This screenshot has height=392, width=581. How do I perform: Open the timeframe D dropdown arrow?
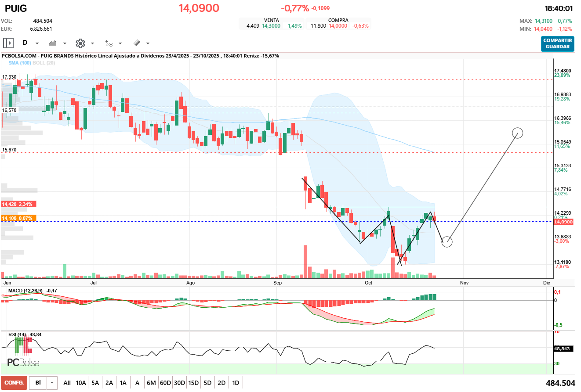(37, 43)
